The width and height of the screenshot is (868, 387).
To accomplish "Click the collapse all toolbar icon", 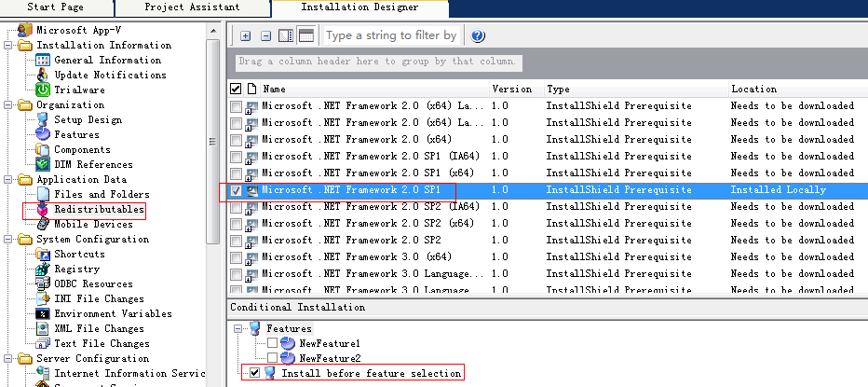I will tap(265, 36).
